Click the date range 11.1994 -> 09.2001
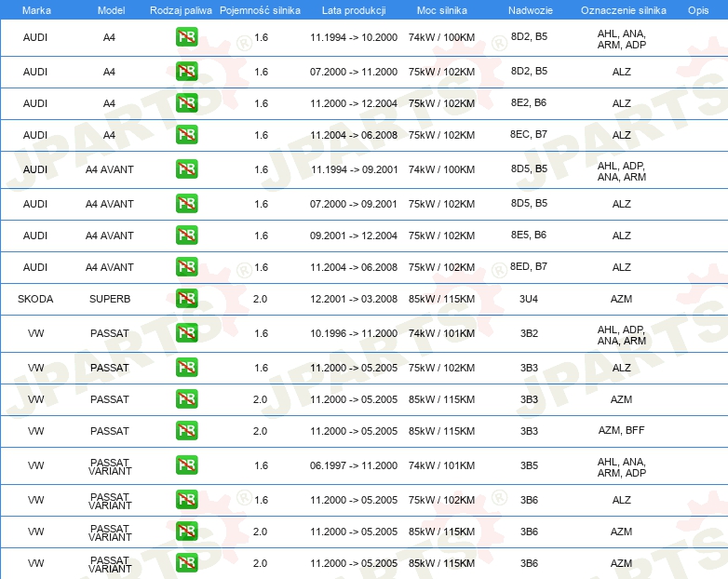 coord(354,169)
